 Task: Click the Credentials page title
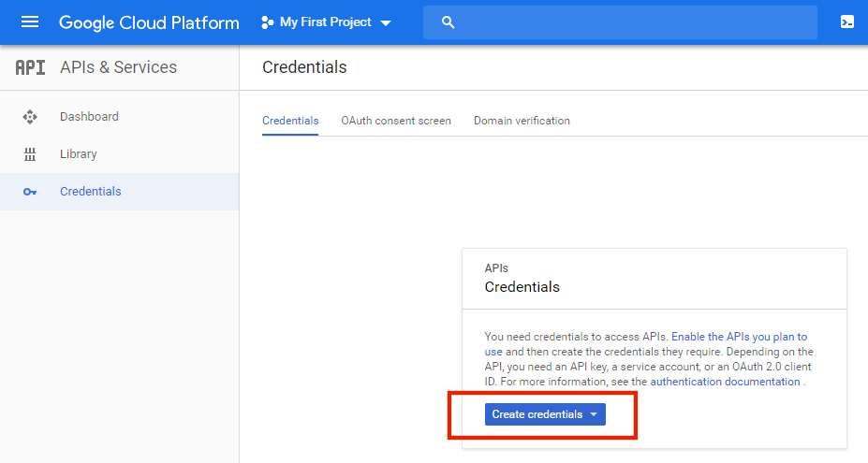[x=304, y=67]
